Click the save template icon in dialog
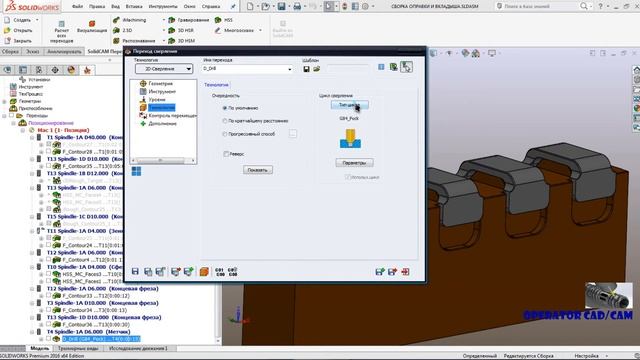Viewport: 640px width, 360px height. tap(306, 69)
